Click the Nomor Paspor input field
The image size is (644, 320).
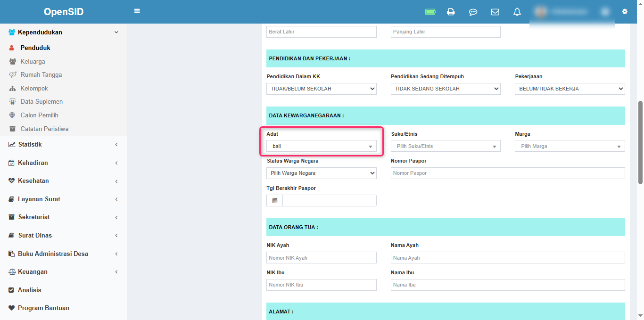tap(508, 173)
